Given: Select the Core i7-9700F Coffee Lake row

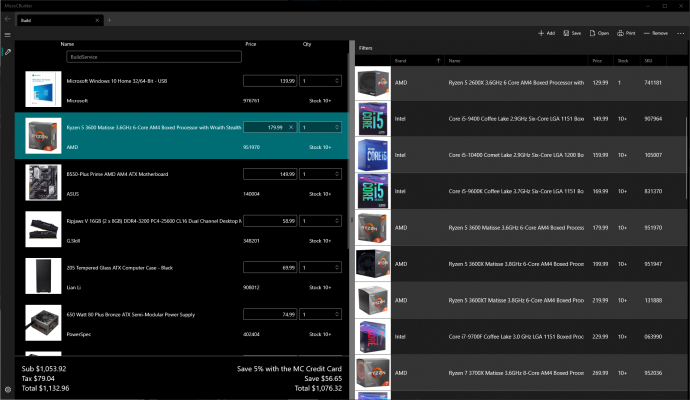Looking at the screenshot, I should [521, 337].
